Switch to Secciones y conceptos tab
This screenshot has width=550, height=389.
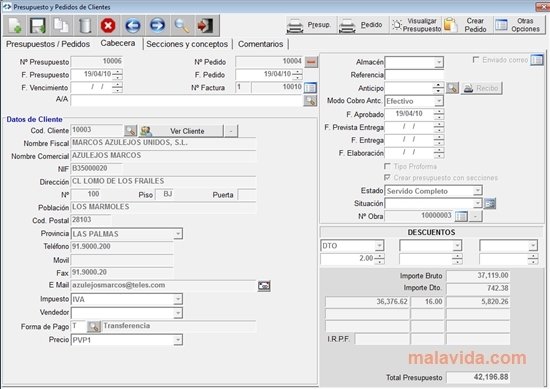tap(187, 44)
